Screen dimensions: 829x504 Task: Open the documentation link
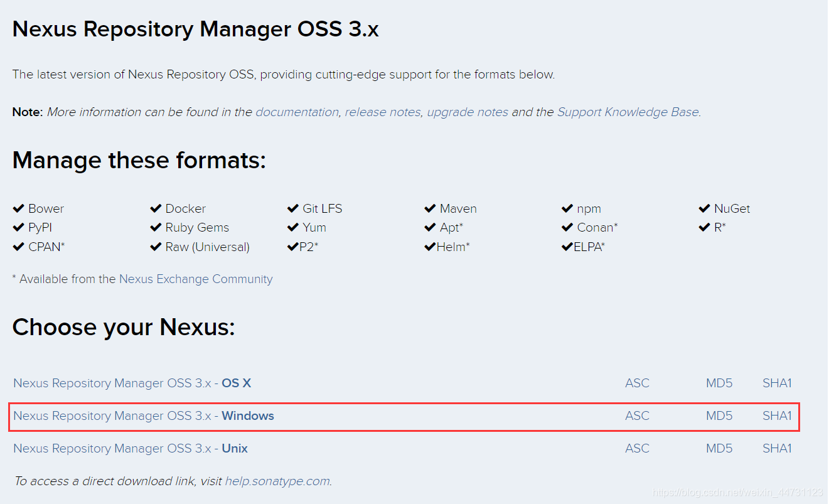click(297, 112)
